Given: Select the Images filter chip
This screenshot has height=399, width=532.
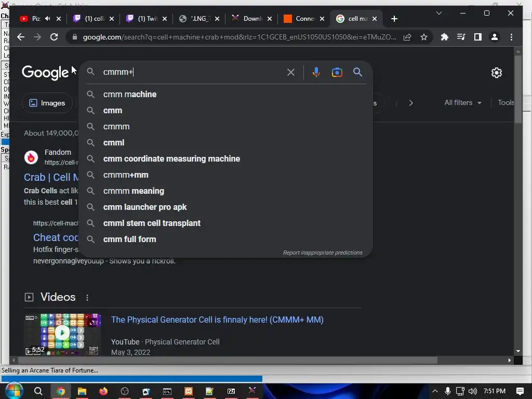Looking at the screenshot, I should 47,103.
